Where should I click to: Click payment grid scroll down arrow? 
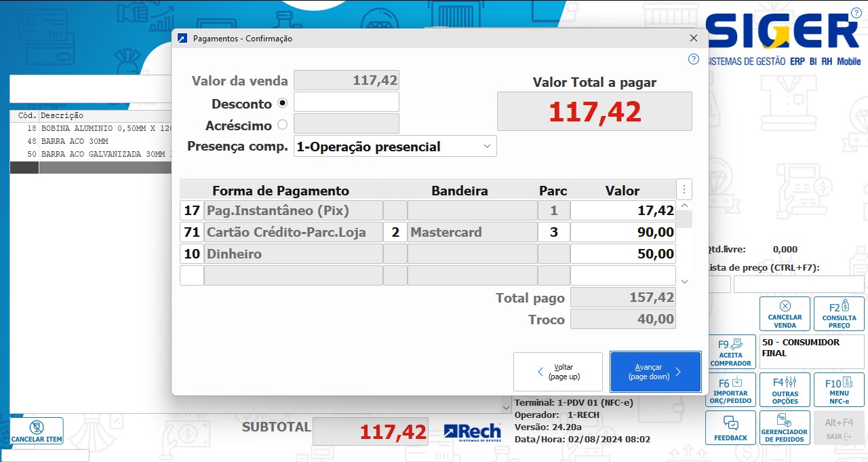(684, 281)
